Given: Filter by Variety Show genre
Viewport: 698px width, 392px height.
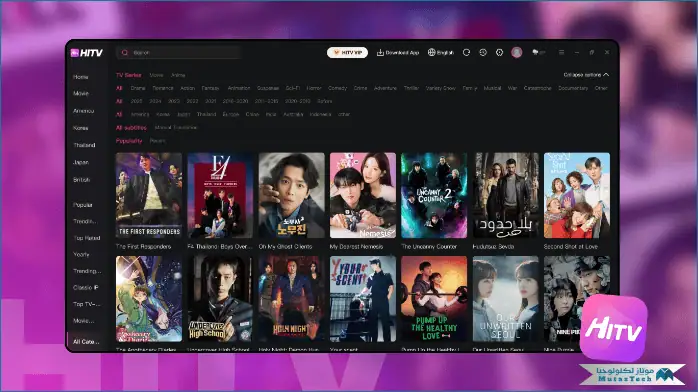Looking at the screenshot, I should click(x=441, y=88).
